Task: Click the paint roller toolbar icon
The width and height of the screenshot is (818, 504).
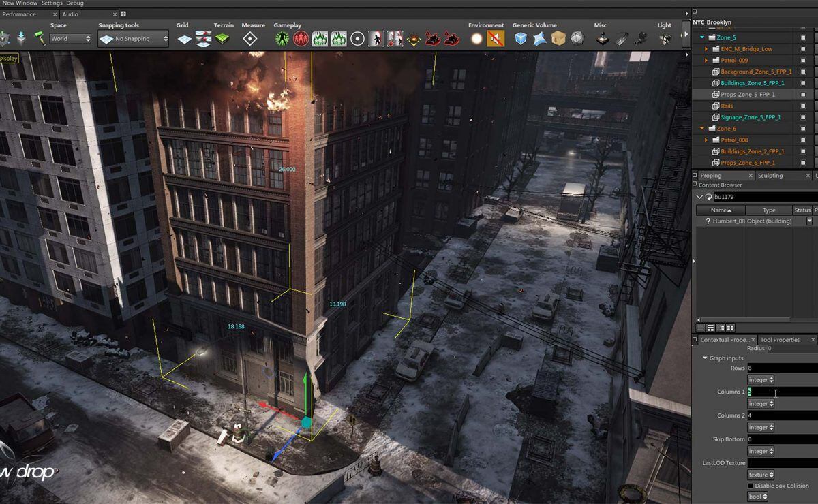Action: click(x=40, y=39)
